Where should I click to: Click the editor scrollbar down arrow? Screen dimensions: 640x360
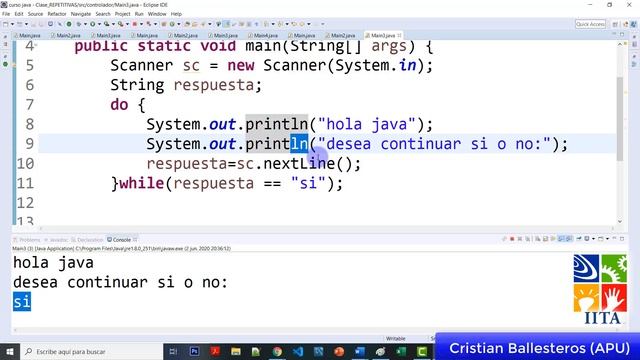click(x=620, y=221)
